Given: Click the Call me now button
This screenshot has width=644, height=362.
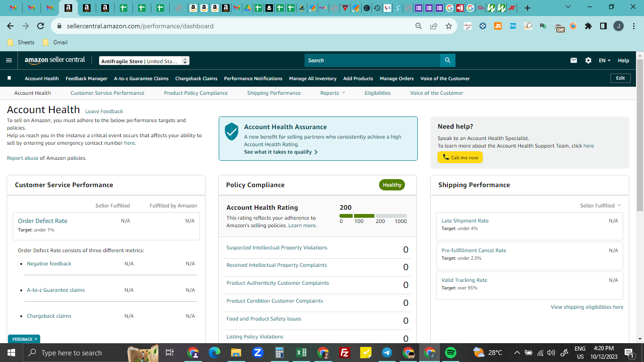Looking at the screenshot, I should (x=460, y=157).
